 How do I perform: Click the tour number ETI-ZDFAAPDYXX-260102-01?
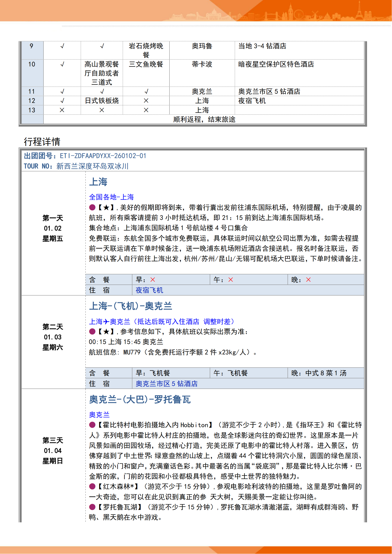[103, 156]
